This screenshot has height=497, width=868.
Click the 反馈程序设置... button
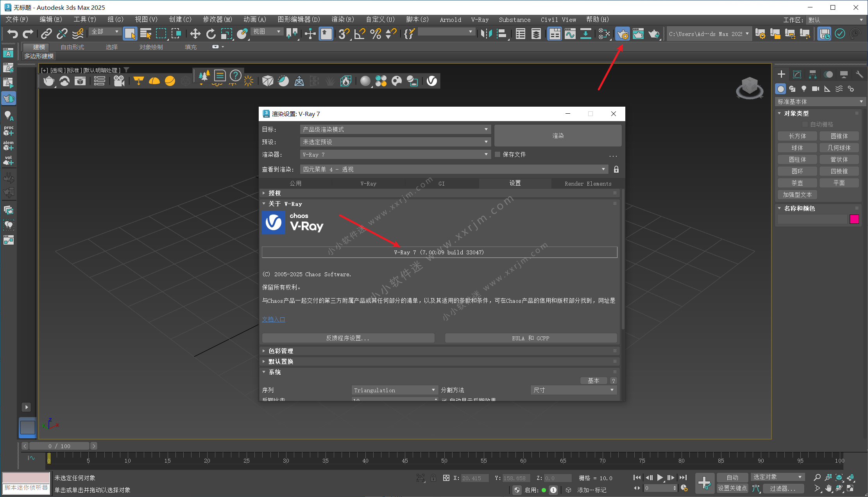coord(348,338)
